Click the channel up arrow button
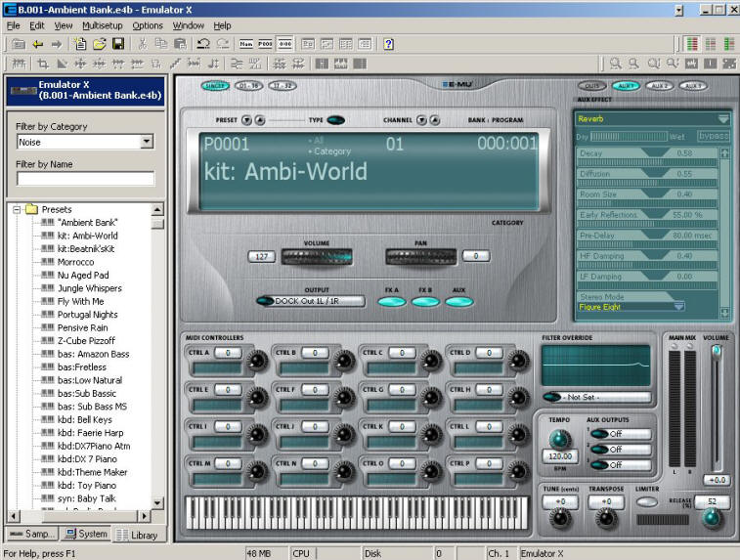 pos(435,120)
